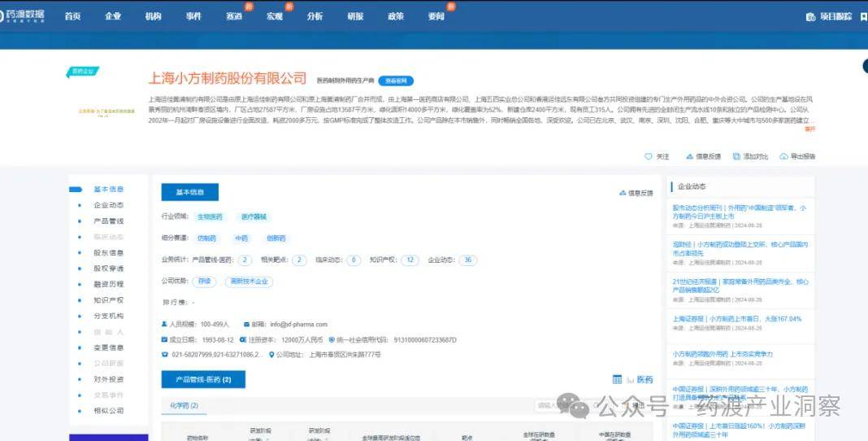Click the 基本信息 section header button
This screenshot has width=868, height=441.
(190, 192)
